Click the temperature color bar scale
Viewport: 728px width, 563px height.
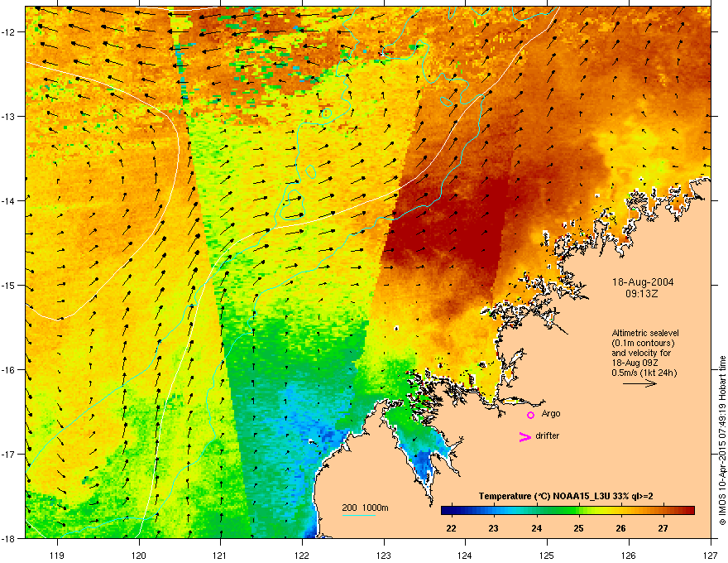568,511
